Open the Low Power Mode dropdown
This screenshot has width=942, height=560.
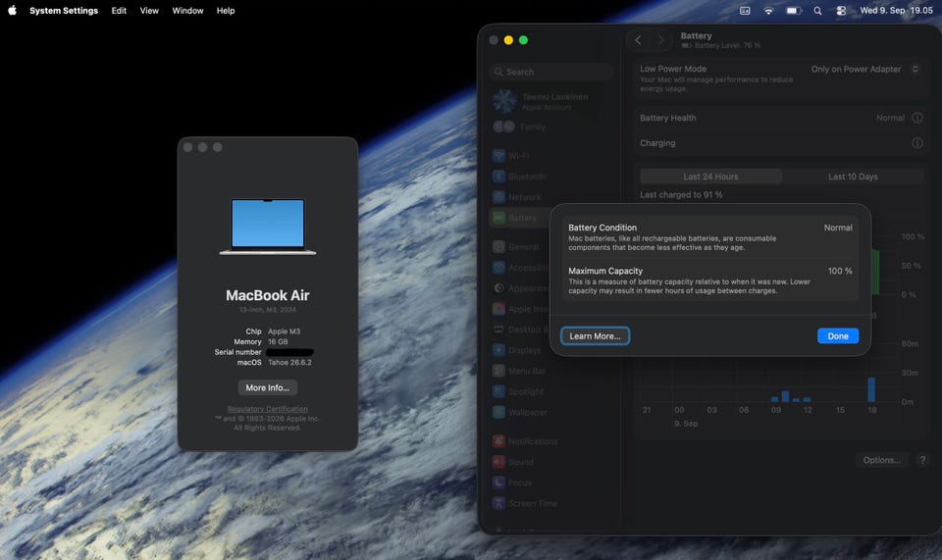(864, 69)
